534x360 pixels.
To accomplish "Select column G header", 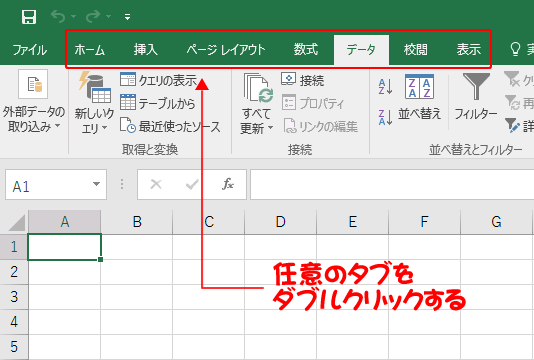I will click(x=497, y=222).
